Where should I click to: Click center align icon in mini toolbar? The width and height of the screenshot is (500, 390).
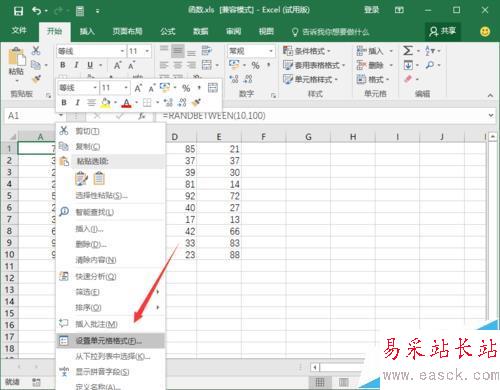pyautogui.click(x=91, y=103)
